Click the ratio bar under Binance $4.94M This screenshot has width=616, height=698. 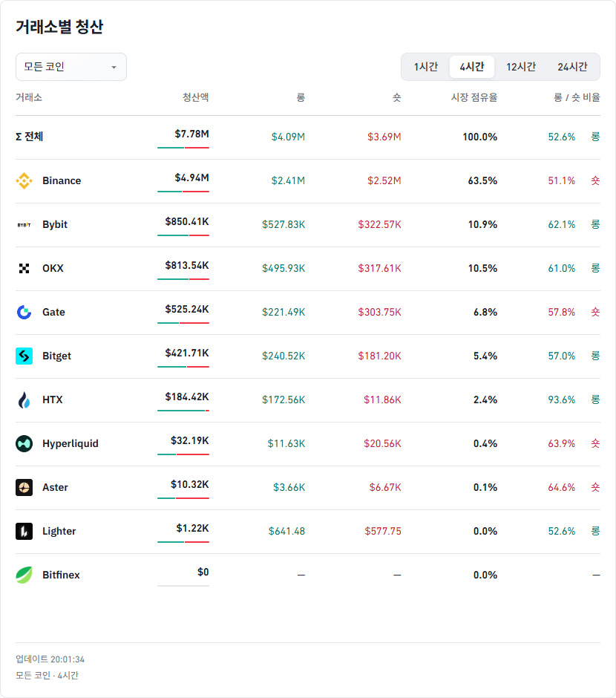(x=183, y=192)
